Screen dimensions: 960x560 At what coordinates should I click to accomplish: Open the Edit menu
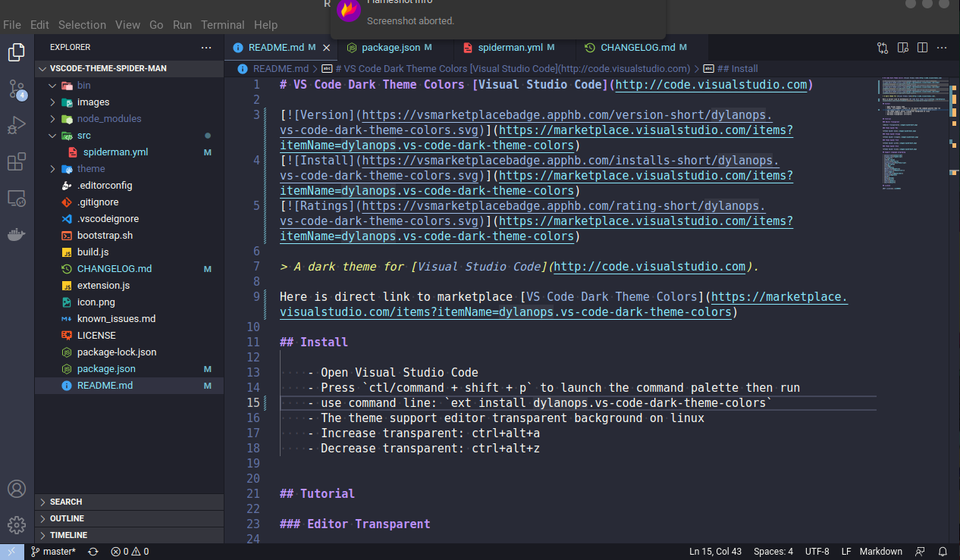[x=39, y=25]
